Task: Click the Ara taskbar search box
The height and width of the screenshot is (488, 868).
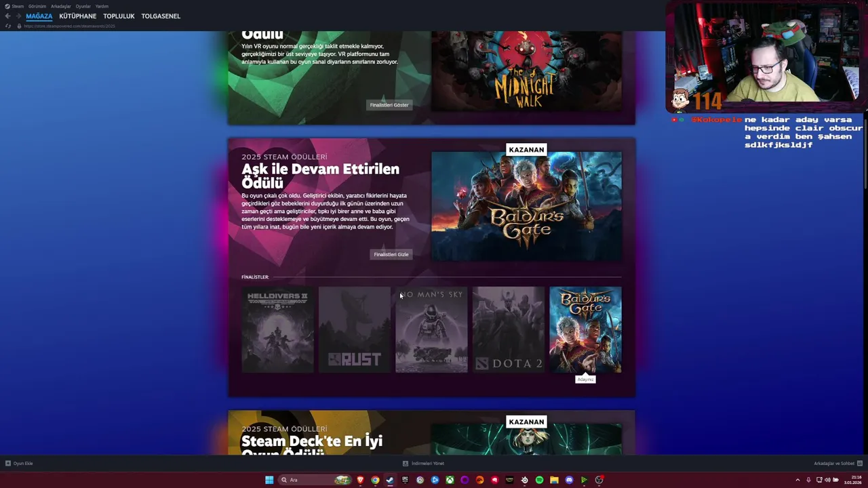Action: (315, 480)
